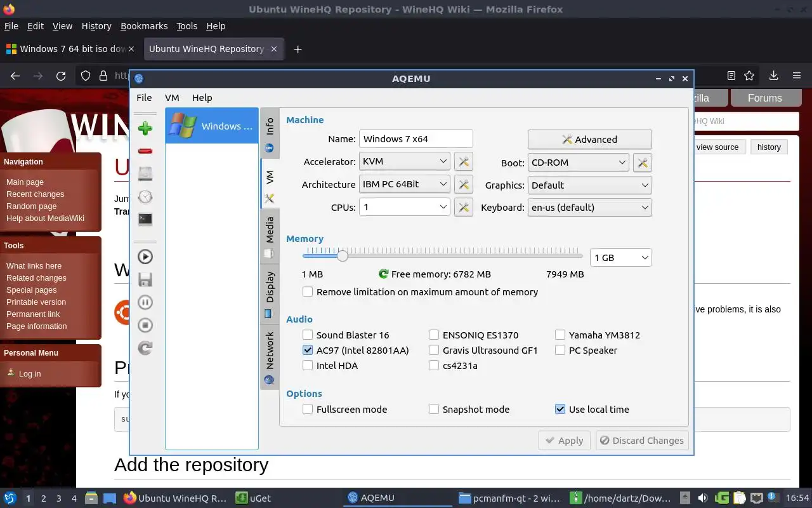Viewport: 812px width, 508px height.
Task: Open boot order tools icon next to CD-ROM
Action: [643, 163]
